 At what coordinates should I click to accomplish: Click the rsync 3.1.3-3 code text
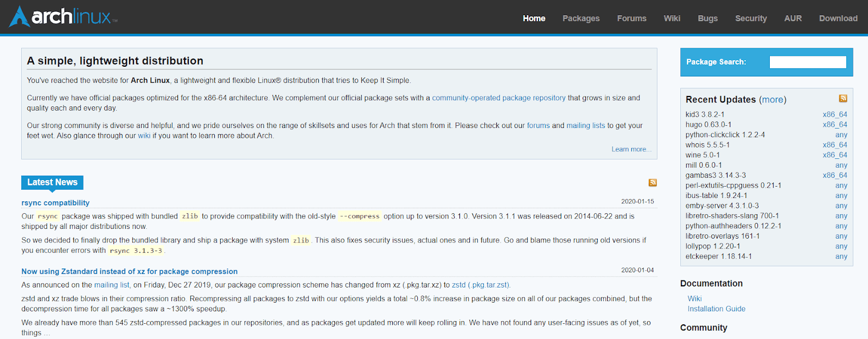136,251
